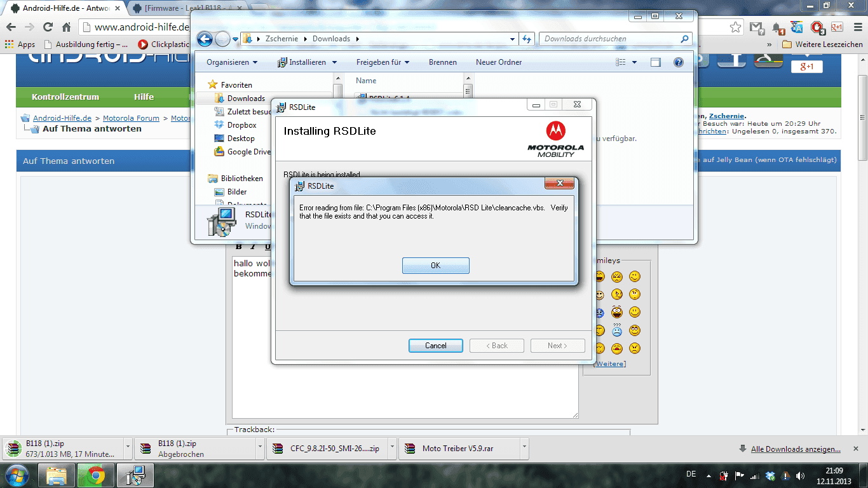
Task: Open the Moto Treiber V5.9.rar download
Action: tap(458, 449)
